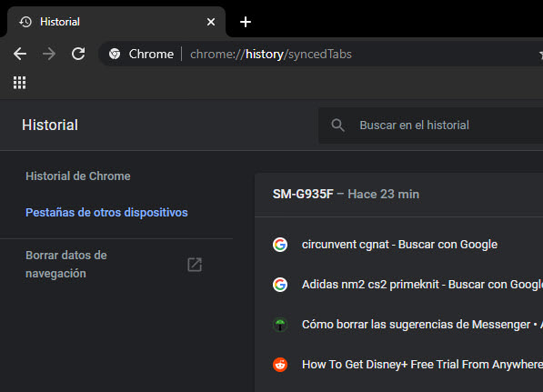
Task: Click the Historial page title
Action: [50, 125]
